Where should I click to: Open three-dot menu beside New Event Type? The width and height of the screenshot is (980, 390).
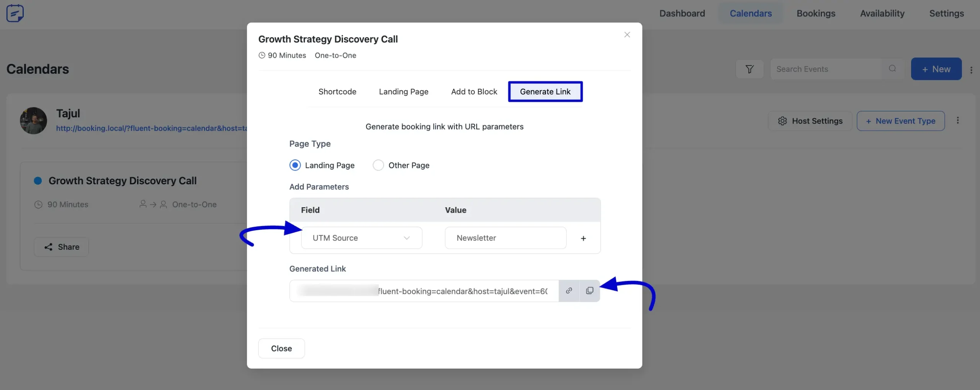pyautogui.click(x=957, y=120)
